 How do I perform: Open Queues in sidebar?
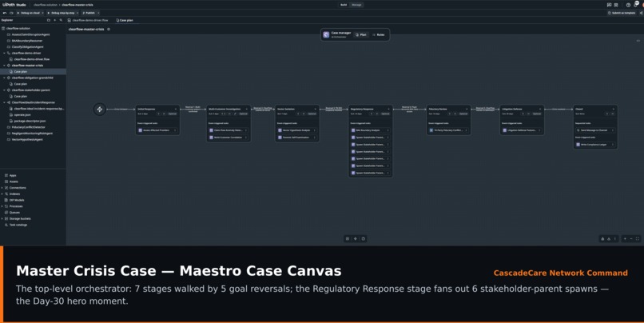pos(14,213)
